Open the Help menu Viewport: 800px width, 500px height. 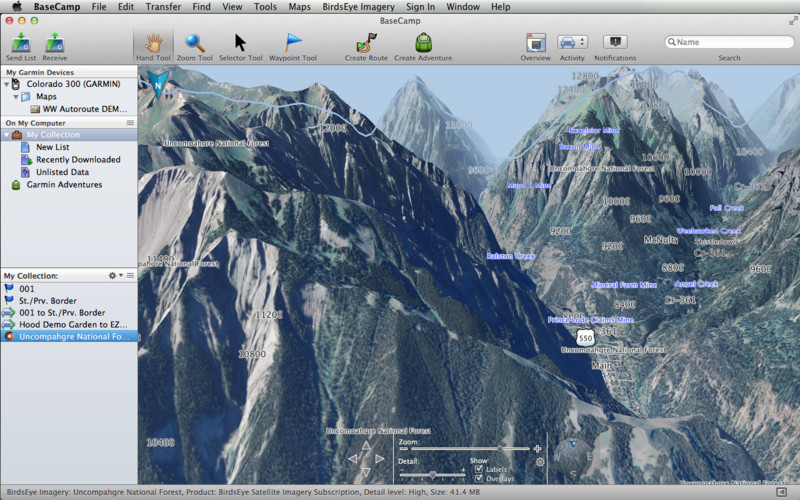click(501, 7)
